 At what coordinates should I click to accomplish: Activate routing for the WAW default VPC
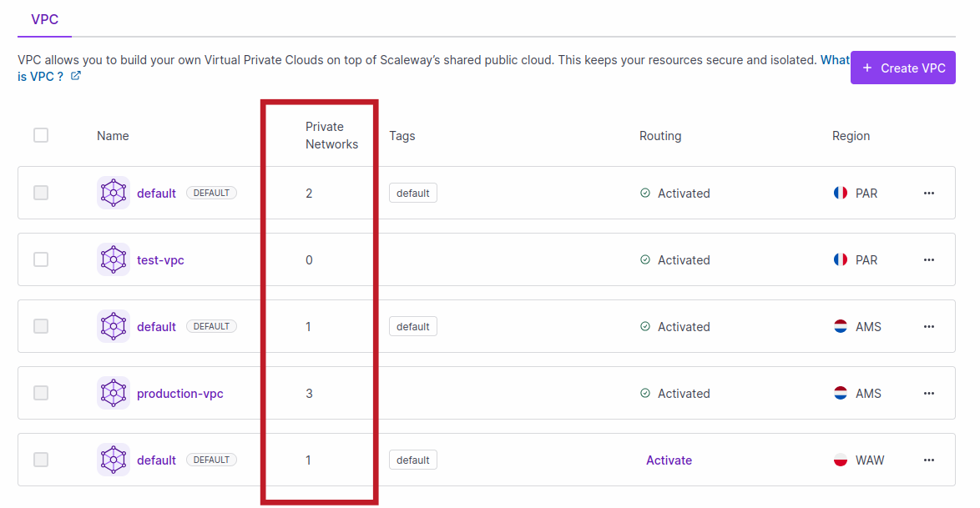point(669,460)
